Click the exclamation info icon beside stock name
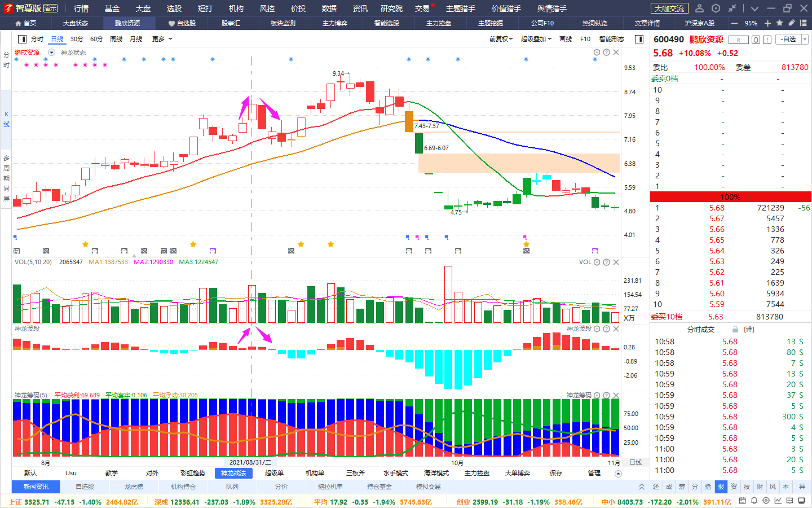The height and width of the screenshot is (508, 812). click(768, 40)
